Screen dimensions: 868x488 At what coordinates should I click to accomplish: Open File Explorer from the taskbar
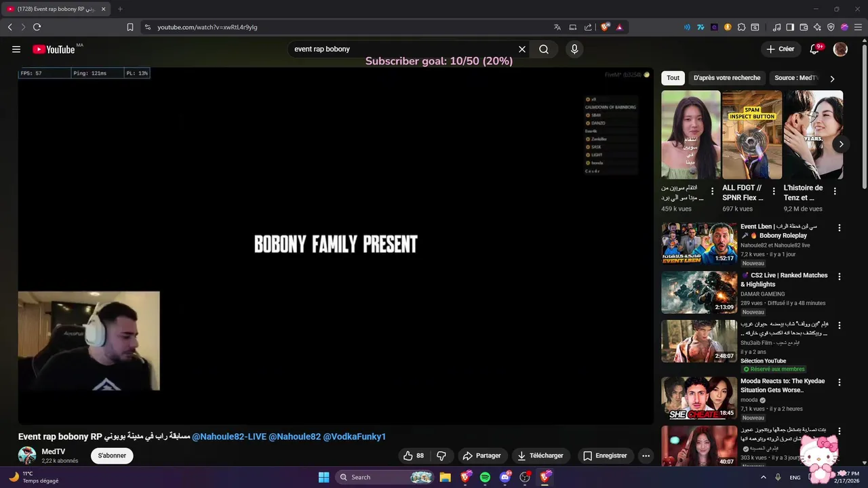[446, 477]
